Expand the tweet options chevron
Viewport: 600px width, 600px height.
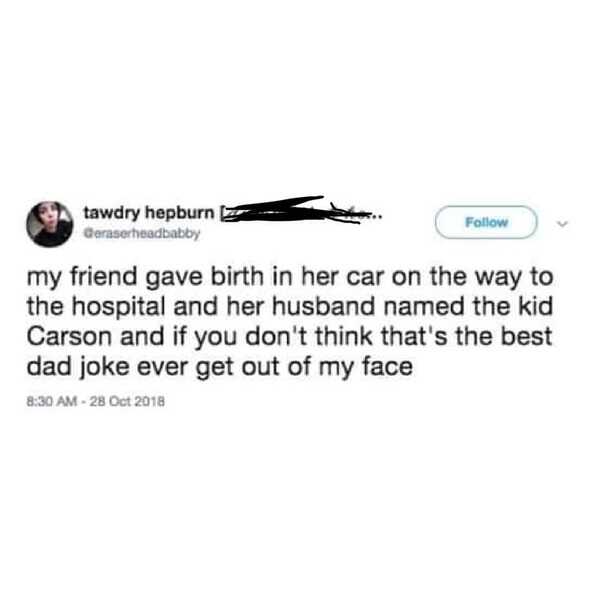[562, 223]
